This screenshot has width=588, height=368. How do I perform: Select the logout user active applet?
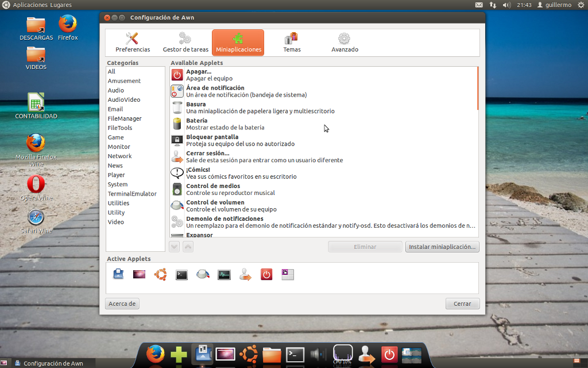pos(245,274)
